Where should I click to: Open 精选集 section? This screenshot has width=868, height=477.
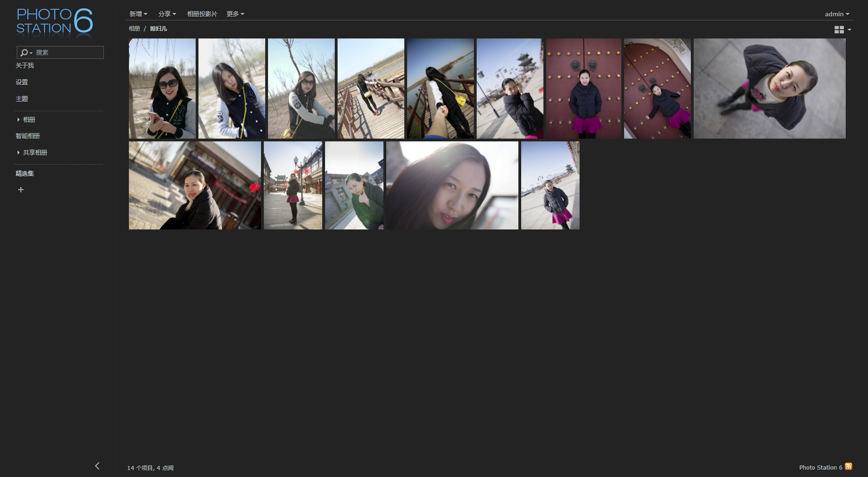tap(25, 173)
